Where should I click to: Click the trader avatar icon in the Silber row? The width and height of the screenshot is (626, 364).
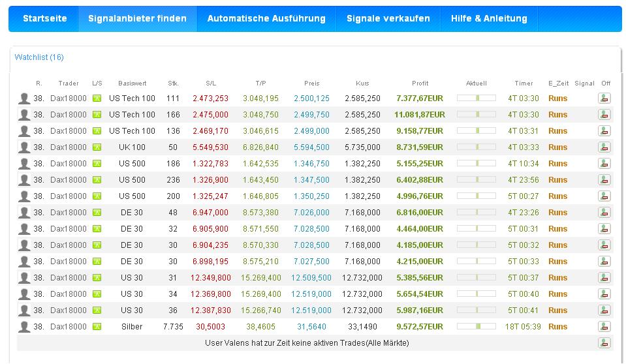tap(24, 327)
